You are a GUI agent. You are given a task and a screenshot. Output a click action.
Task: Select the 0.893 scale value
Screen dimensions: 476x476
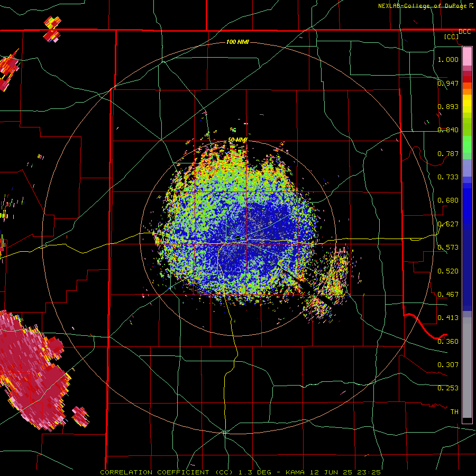point(448,106)
